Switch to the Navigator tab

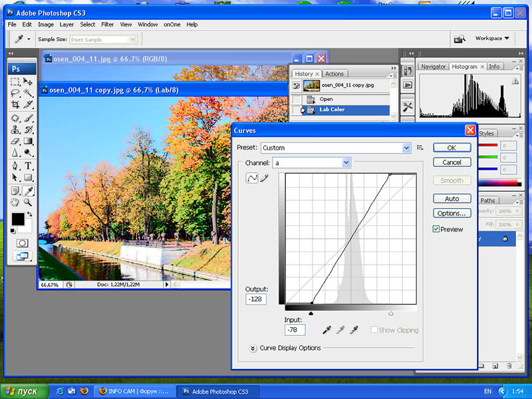[434, 66]
